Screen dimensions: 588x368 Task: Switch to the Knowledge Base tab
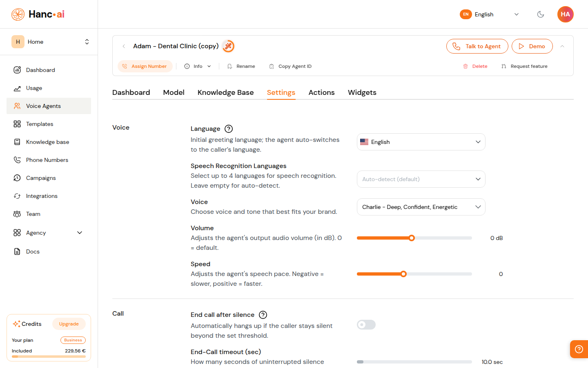225,92
